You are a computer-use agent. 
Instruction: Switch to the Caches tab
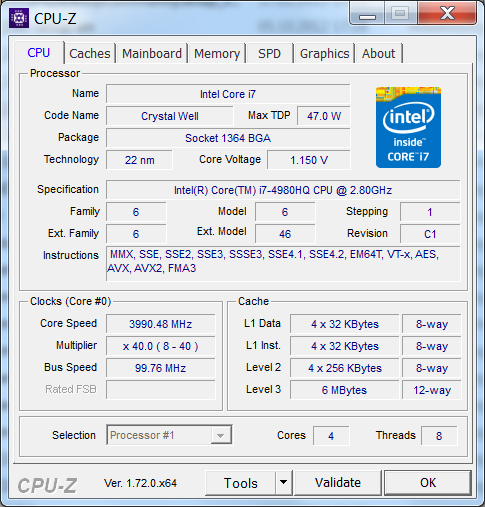(90, 53)
